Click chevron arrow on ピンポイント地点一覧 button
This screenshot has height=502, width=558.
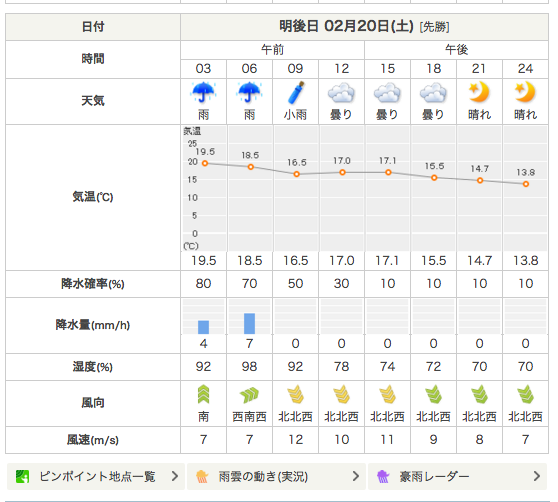coord(175,476)
